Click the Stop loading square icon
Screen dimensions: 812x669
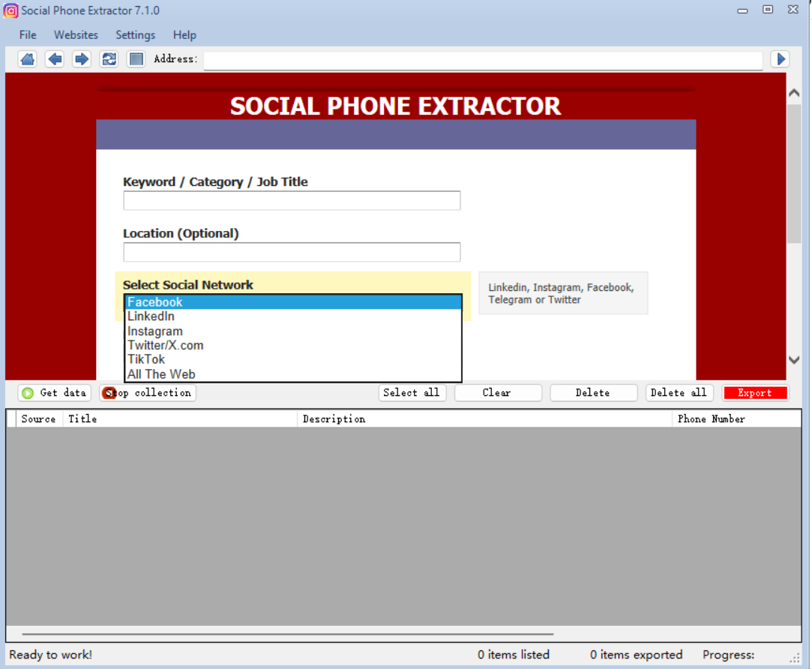(136, 59)
